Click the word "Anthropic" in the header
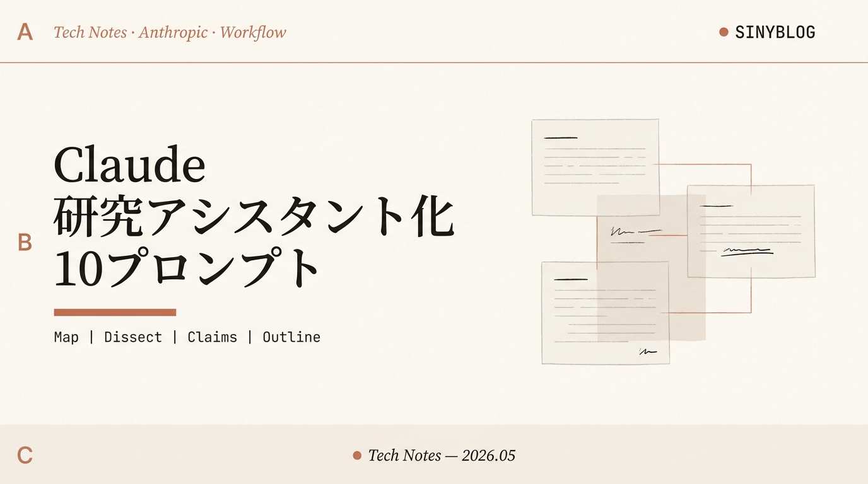 point(173,32)
